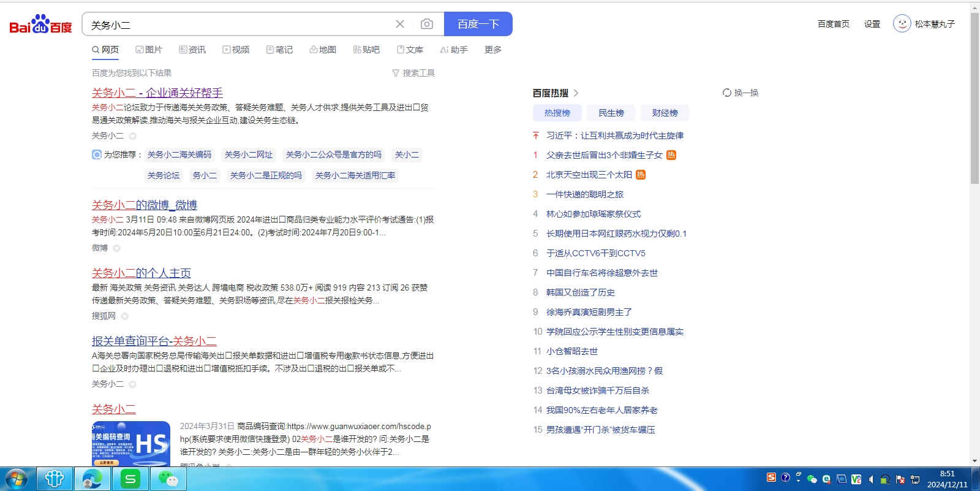Clear the search box with the X icon

point(400,24)
